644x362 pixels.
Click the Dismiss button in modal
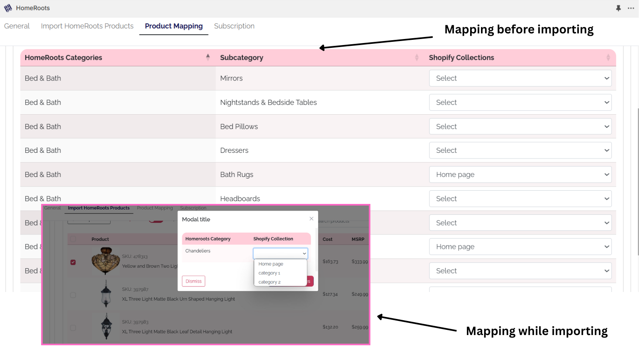[194, 281]
